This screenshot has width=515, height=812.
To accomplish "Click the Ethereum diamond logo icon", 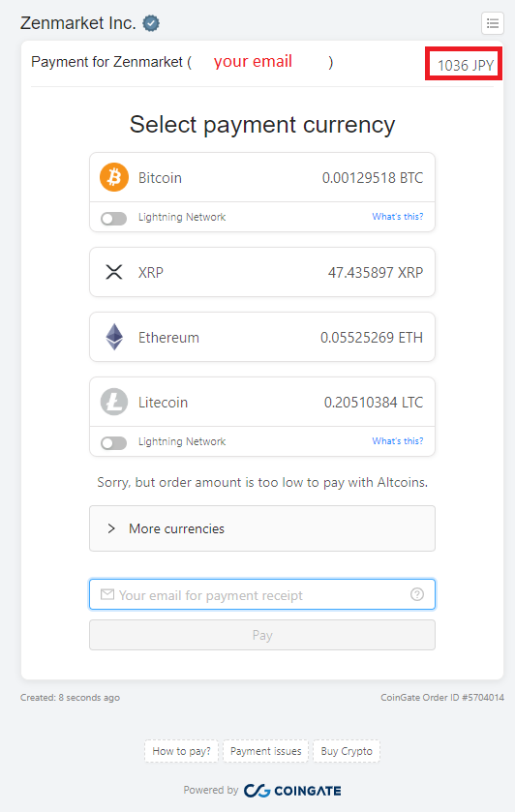I will (114, 337).
